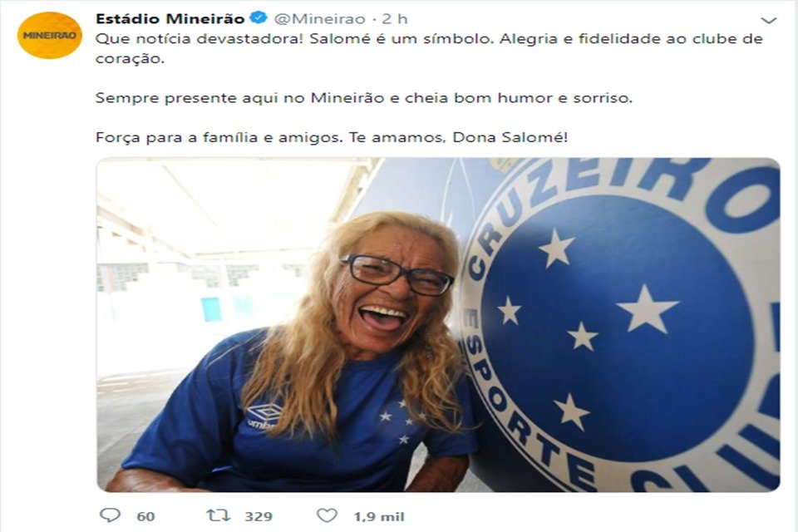Click the 60 replies count
The height and width of the screenshot is (532, 798).
[145, 516]
